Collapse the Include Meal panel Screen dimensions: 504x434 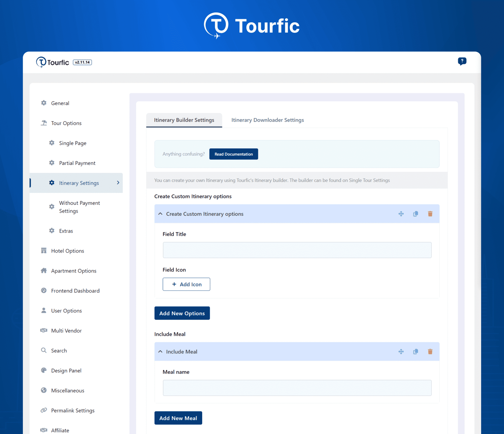click(x=160, y=352)
